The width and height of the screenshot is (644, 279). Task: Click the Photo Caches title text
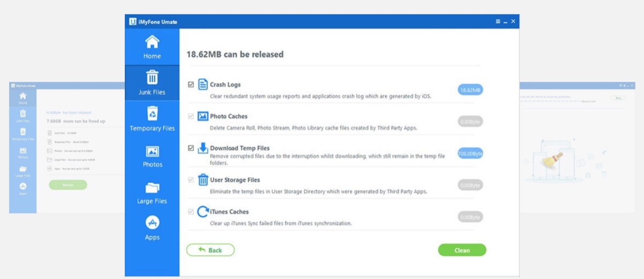229,116
